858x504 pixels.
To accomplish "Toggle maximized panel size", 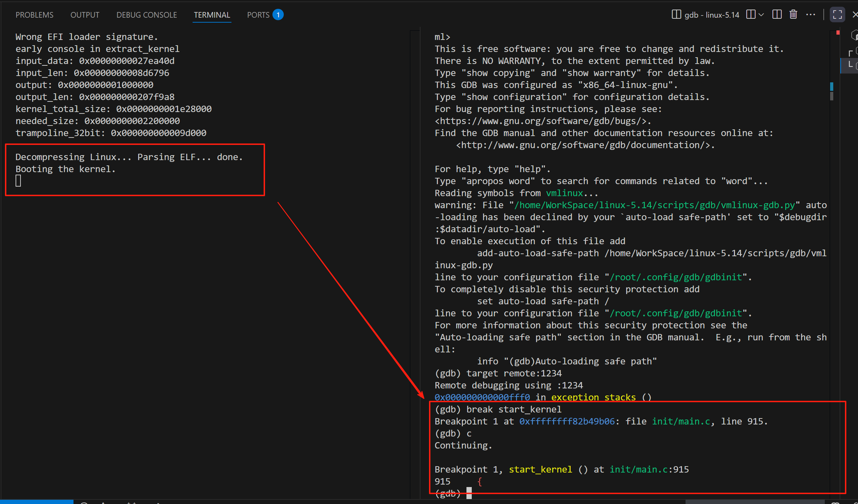I will pyautogui.click(x=837, y=14).
